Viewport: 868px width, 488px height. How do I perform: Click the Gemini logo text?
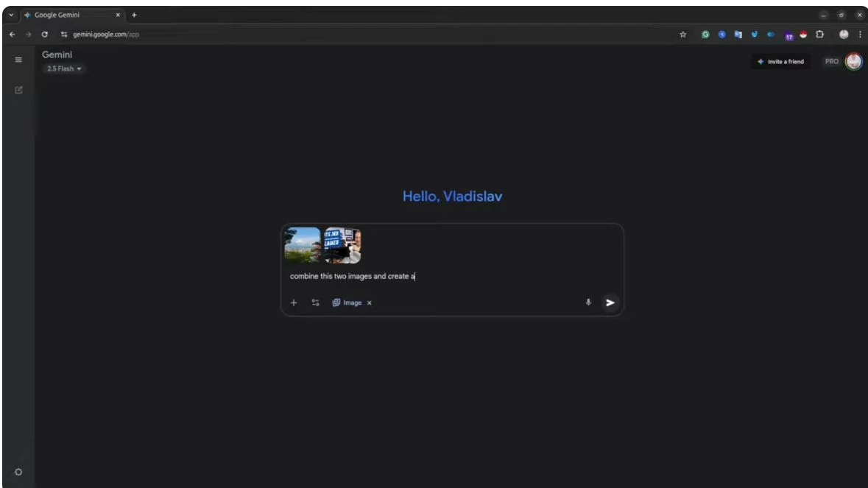[57, 54]
